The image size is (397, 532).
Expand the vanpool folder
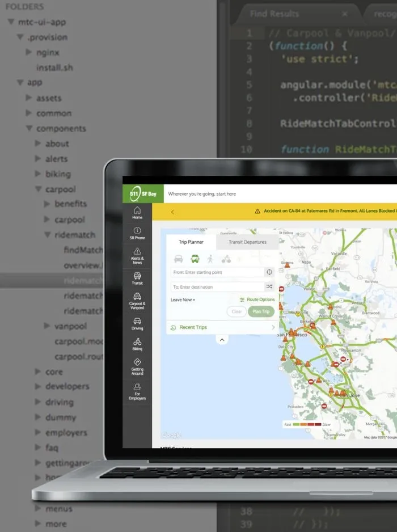(47, 326)
